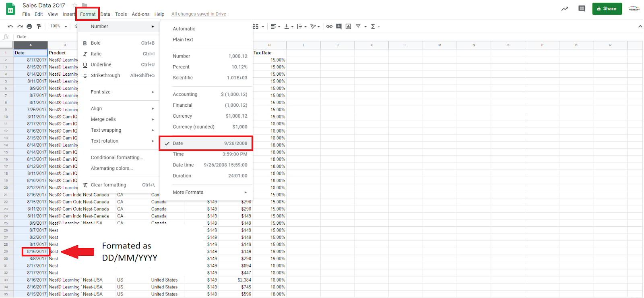Open the Edit menu
Screen dimensions: 644x298
39,14
